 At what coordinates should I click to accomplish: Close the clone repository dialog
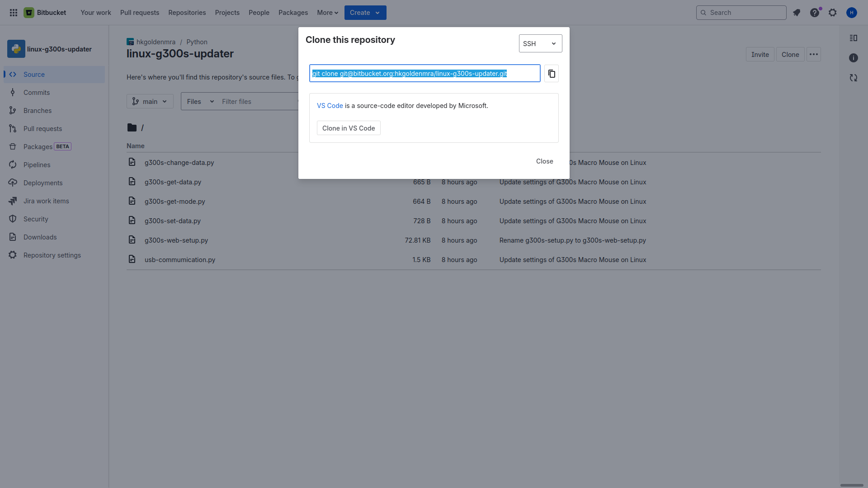[545, 161]
